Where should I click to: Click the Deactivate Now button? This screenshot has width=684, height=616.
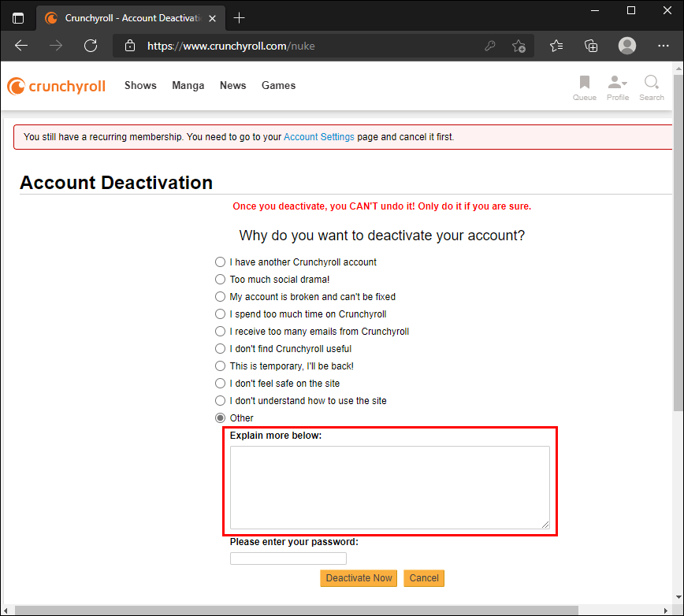(x=359, y=578)
